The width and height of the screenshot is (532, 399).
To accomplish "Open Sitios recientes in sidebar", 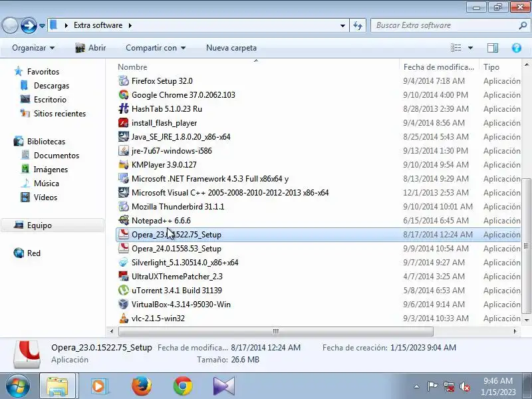I will [60, 114].
